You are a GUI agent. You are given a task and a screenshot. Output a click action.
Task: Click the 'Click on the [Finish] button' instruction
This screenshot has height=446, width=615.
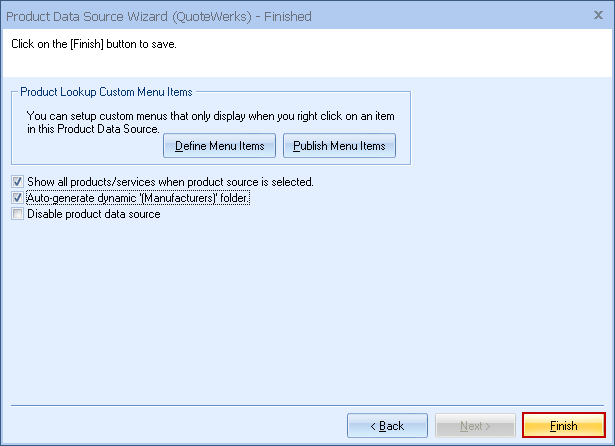tap(98, 45)
